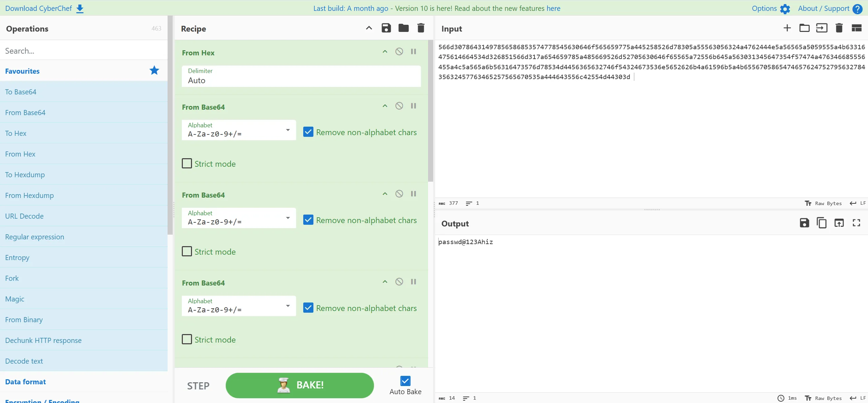Copy output to clipboard
Screen dimensions: 868x403
[x=822, y=223]
